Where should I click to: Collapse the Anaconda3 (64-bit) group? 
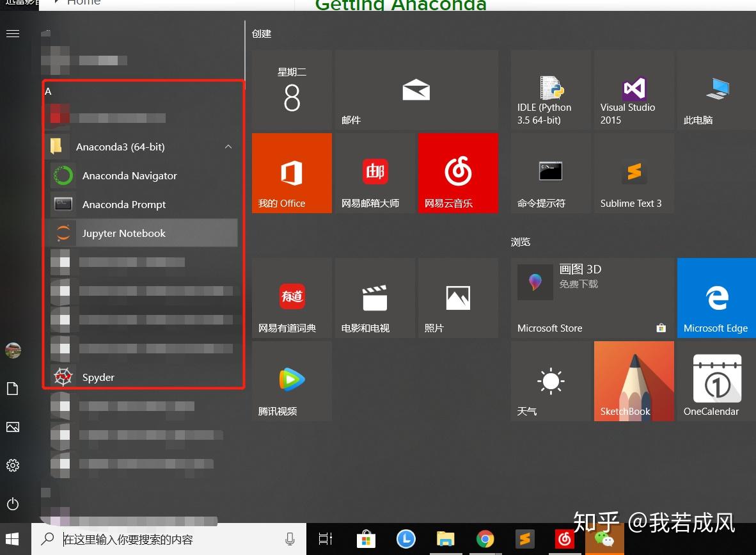coord(228,147)
